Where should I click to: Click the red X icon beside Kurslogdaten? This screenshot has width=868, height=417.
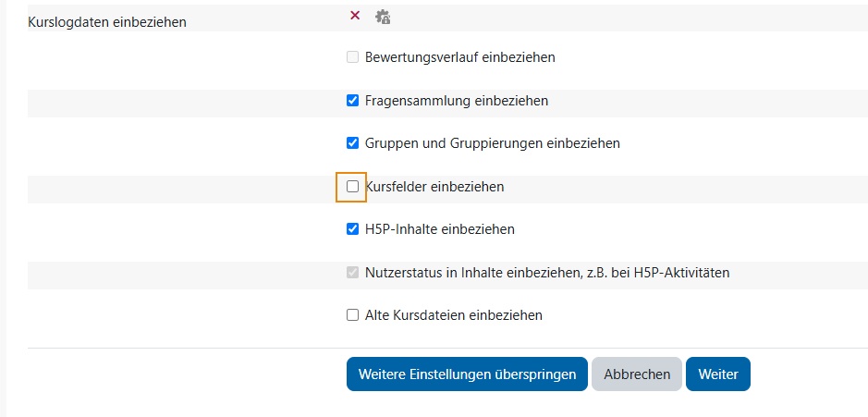[x=355, y=16]
